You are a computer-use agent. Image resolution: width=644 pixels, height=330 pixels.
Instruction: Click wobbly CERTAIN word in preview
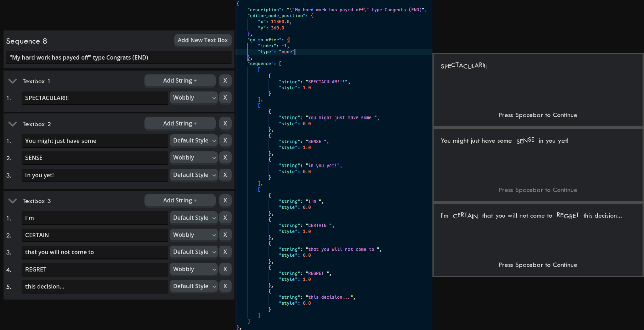click(465, 216)
